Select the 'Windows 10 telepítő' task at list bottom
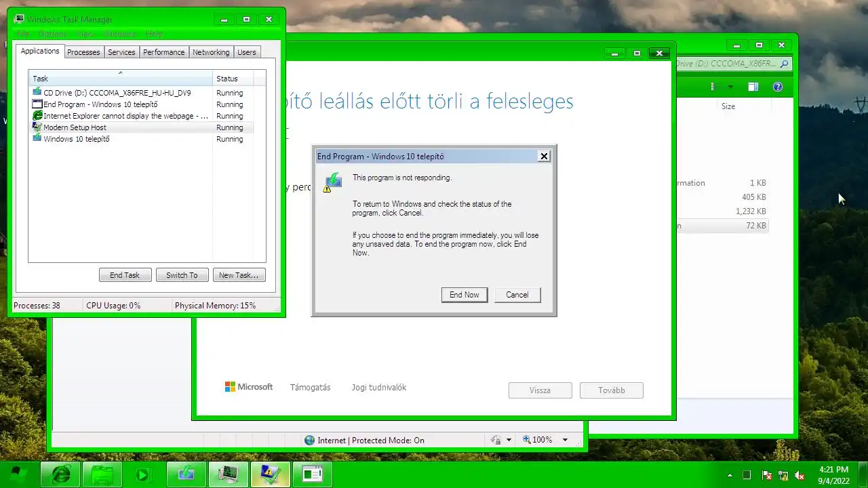Image resolution: width=868 pixels, height=488 pixels. [141, 139]
